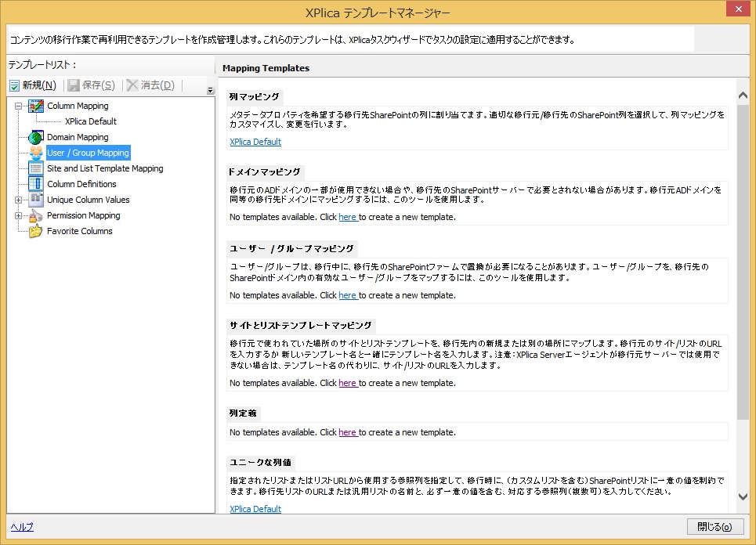This screenshot has height=545, width=756.
Task: Click the Unique Column Values icon
Action: point(36,200)
